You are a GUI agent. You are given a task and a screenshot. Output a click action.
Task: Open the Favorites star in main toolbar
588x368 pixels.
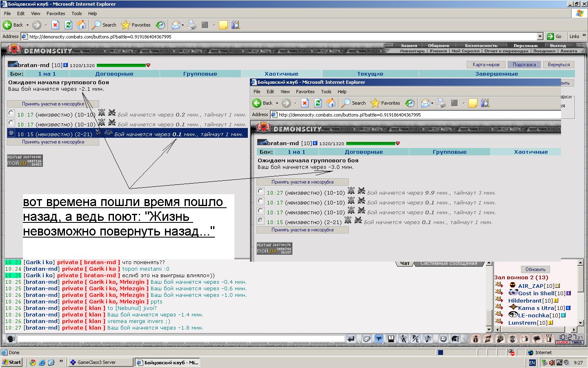point(136,25)
